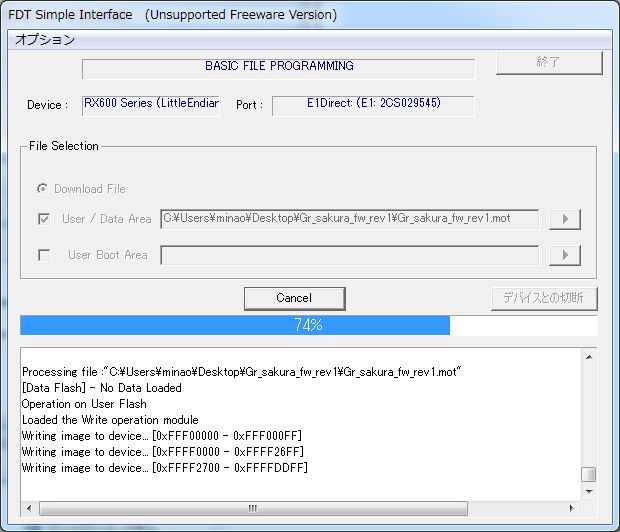Click the log scroll down arrow
Viewport: 620px width, 532px height.
[x=589, y=492]
